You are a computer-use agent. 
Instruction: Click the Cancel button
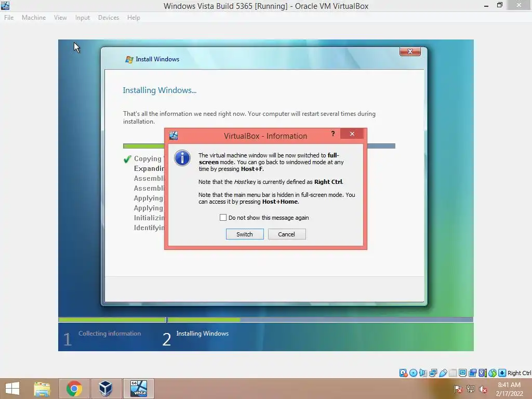pyautogui.click(x=287, y=234)
